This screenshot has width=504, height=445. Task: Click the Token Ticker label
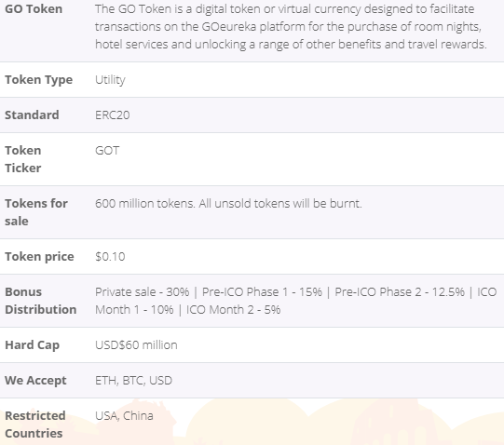click(x=22, y=159)
